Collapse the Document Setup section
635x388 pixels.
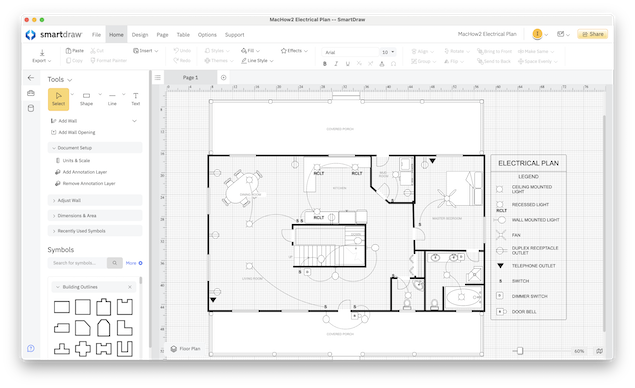pos(95,148)
